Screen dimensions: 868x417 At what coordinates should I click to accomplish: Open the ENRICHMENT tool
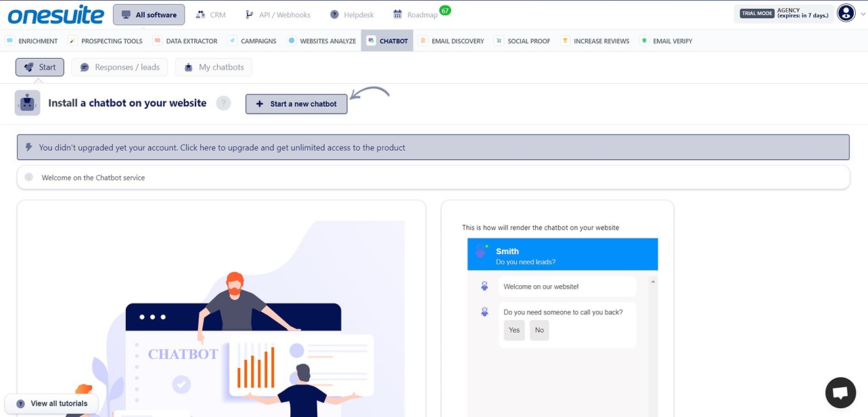[x=32, y=41]
